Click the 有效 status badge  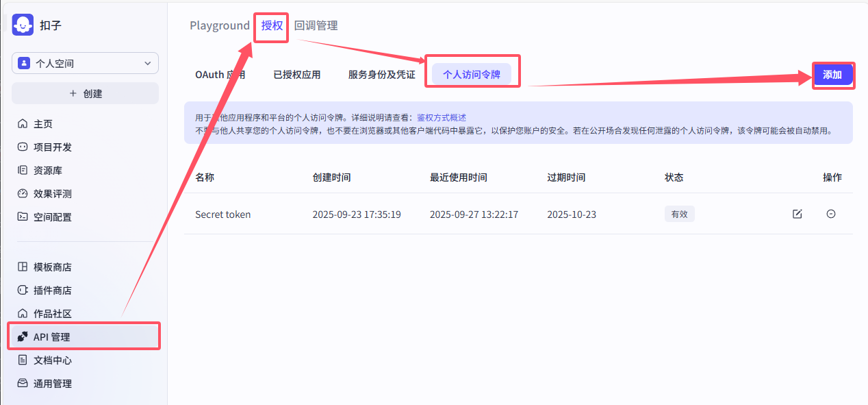(679, 214)
